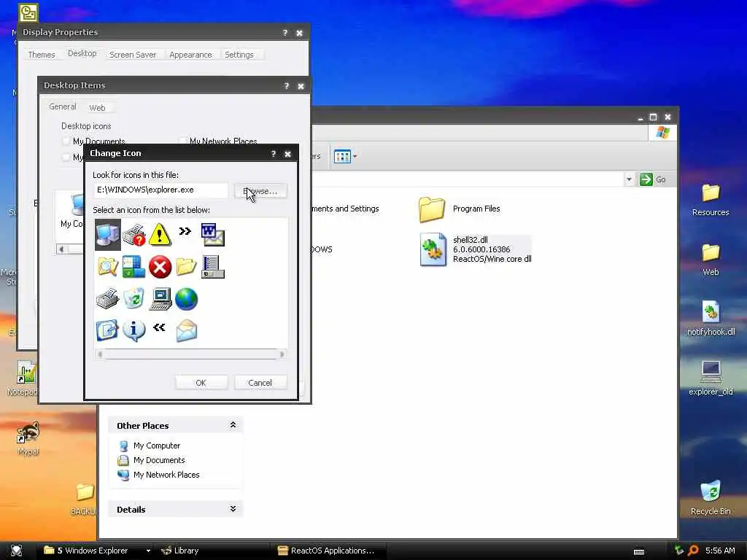Select the blue green control panel icon
This screenshot has width=747, height=560.
(x=134, y=267)
